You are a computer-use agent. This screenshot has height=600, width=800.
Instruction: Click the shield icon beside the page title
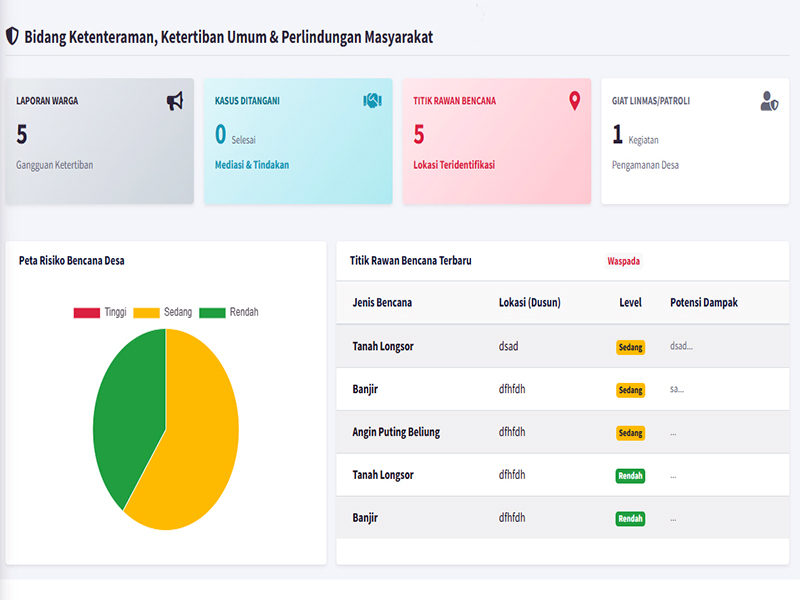tap(12, 36)
